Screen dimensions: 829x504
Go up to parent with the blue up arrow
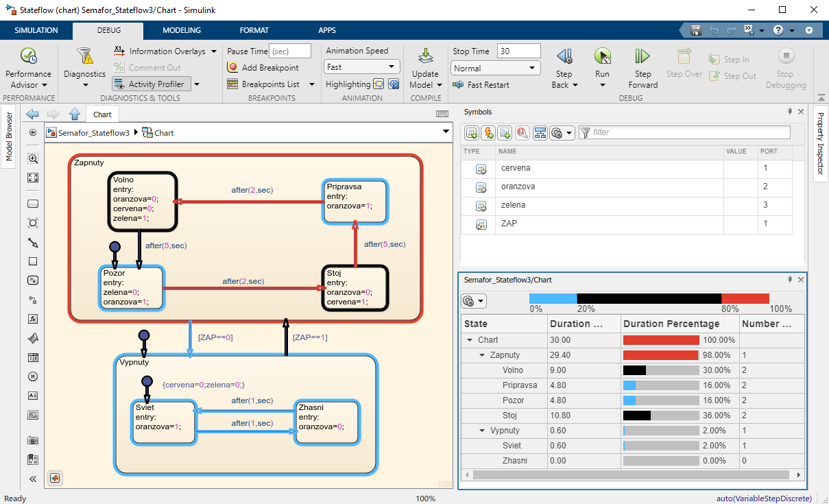75,114
